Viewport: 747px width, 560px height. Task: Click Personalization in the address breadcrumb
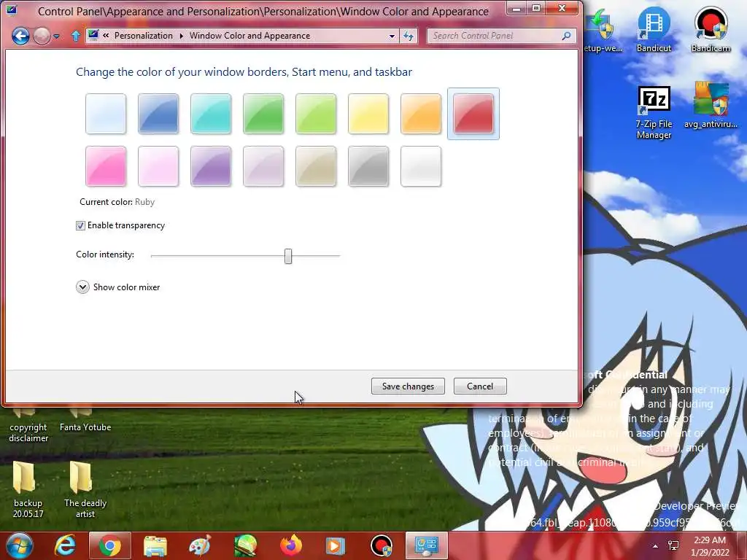(144, 36)
